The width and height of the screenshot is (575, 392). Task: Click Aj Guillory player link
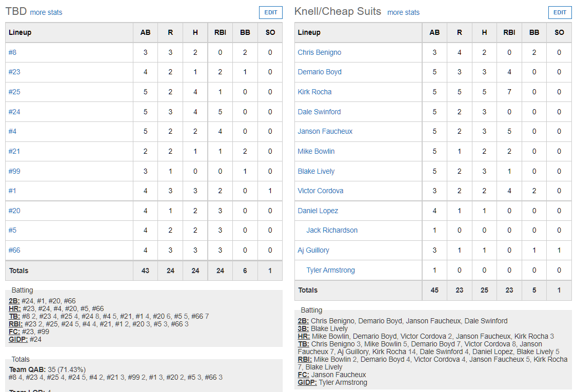pos(313,250)
